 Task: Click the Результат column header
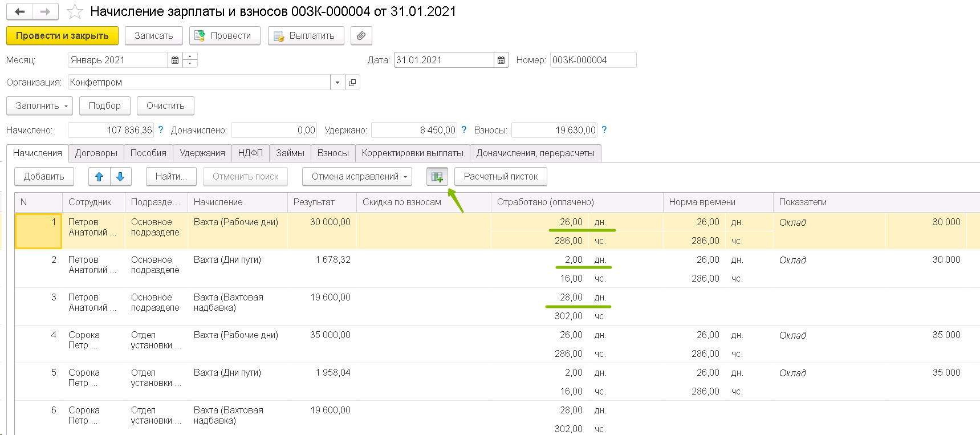322,202
